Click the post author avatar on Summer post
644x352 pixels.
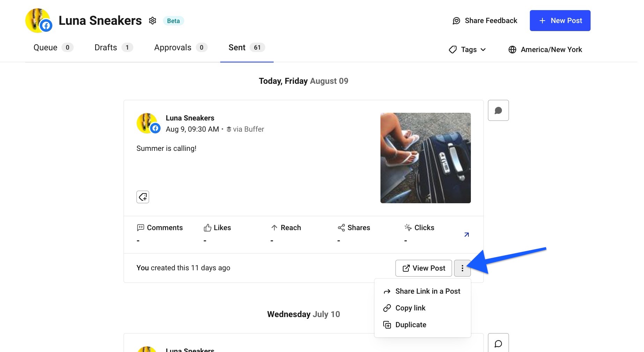pos(148,123)
